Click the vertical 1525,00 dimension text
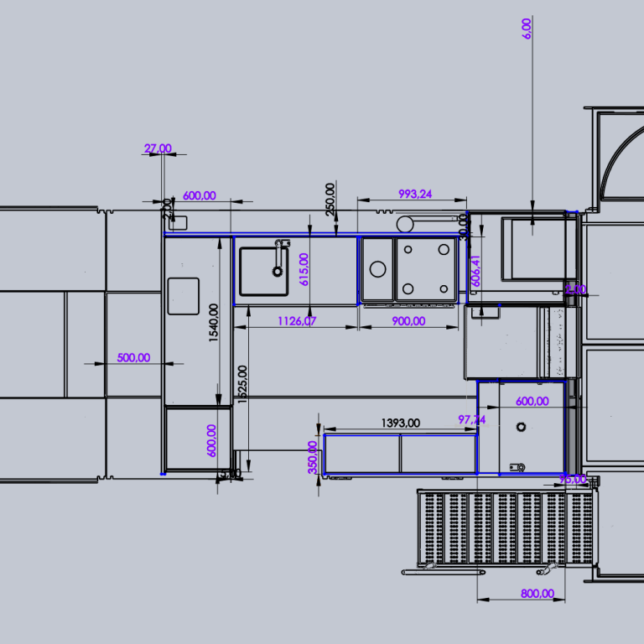644x644 pixels. [243, 385]
